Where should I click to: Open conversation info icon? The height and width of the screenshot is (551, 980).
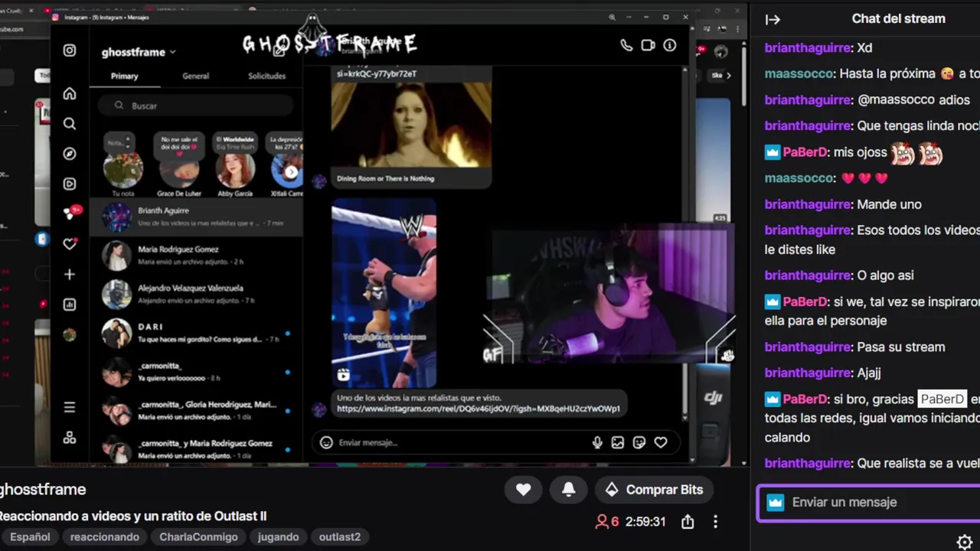(x=670, y=45)
